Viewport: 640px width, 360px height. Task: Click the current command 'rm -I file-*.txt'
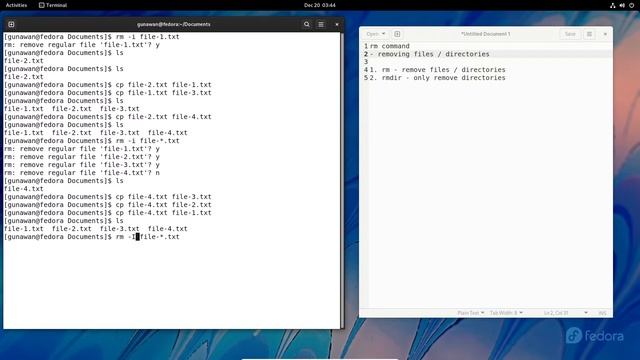[x=148, y=237]
